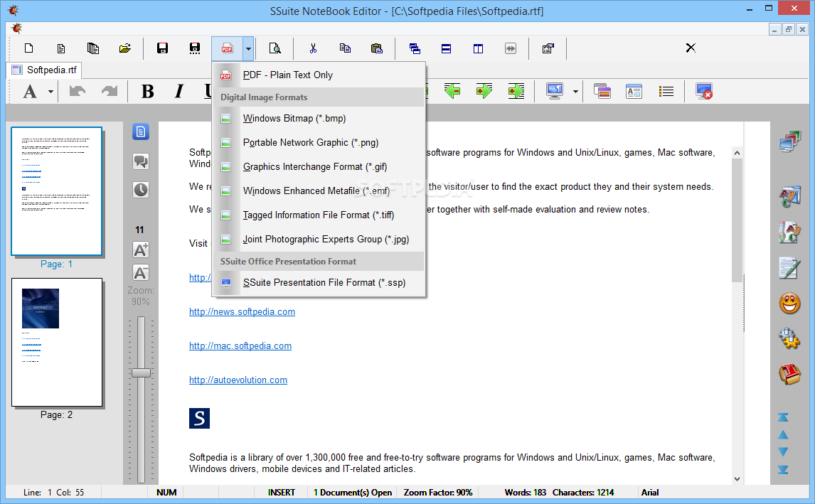Open the autoevolution.com link

click(x=238, y=380)
